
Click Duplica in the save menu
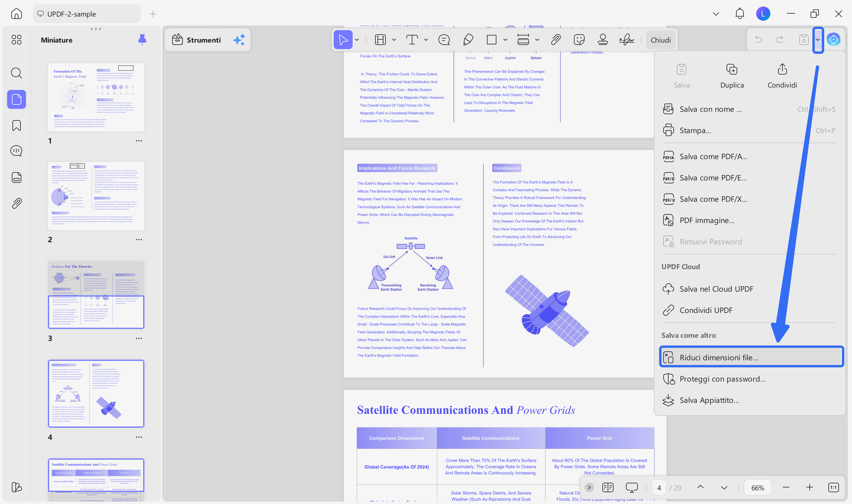pos(732,76)
